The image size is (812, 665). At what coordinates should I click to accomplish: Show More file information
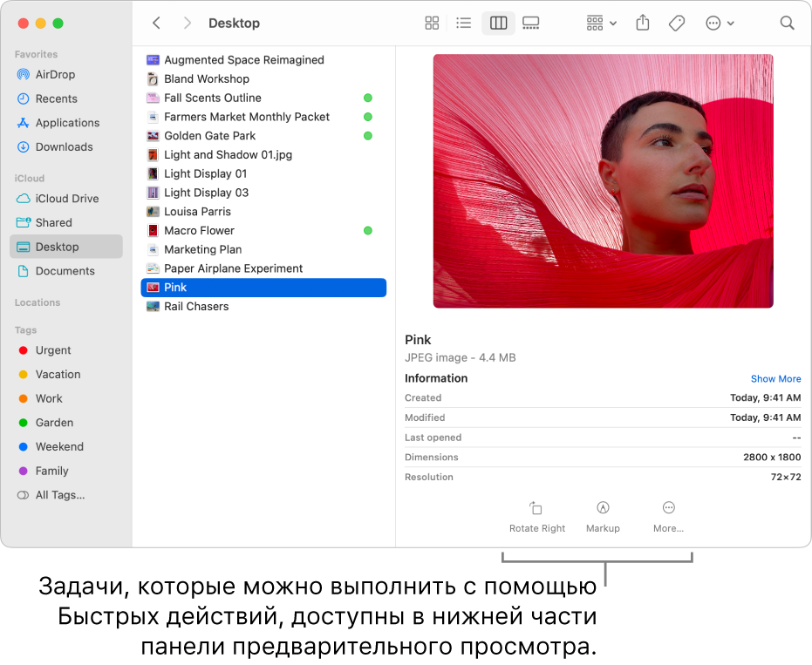pyautogui.click(x=775, y=378)
